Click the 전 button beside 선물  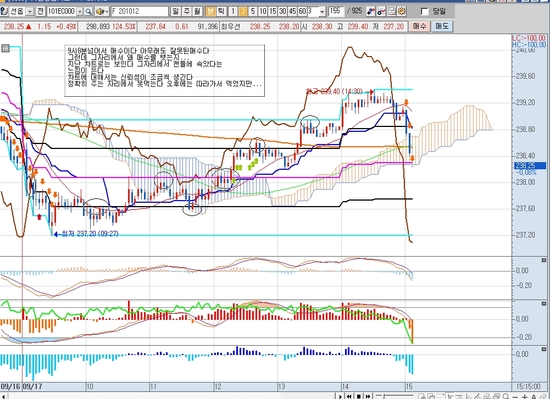click(40, 12)
